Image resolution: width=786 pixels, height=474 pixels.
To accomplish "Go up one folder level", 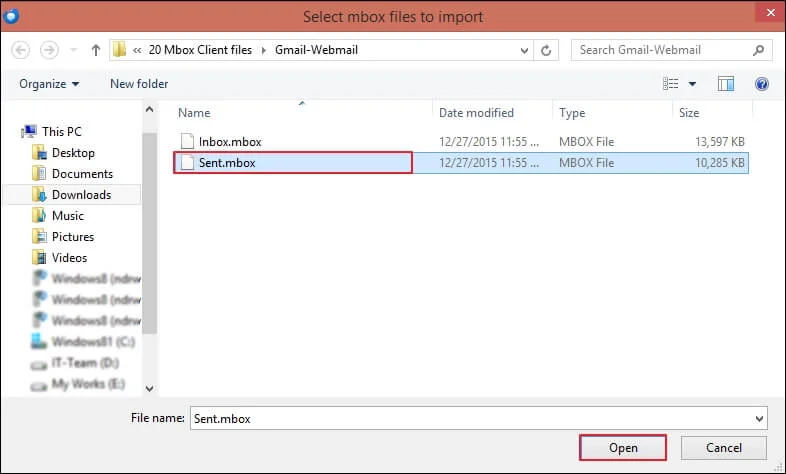I will click(x=96, y=50).
